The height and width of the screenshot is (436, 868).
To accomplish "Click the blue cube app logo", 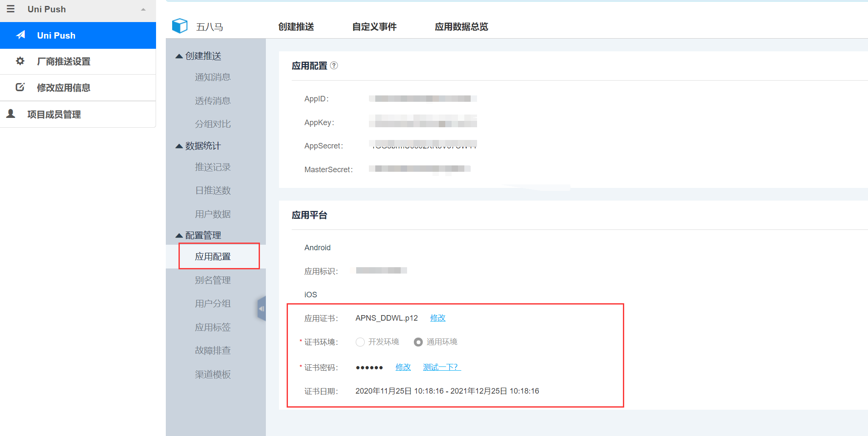I will (x=180, y=26).
